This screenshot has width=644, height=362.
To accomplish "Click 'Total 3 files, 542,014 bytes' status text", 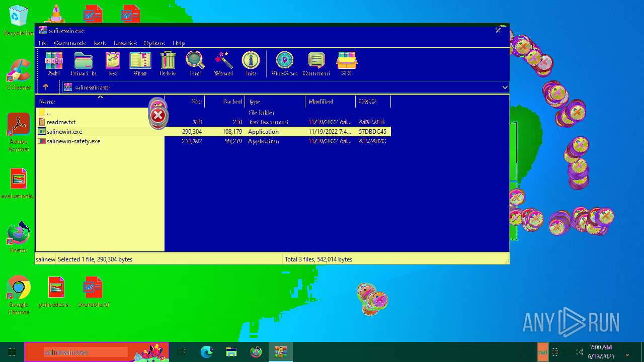I will point(318,259).
